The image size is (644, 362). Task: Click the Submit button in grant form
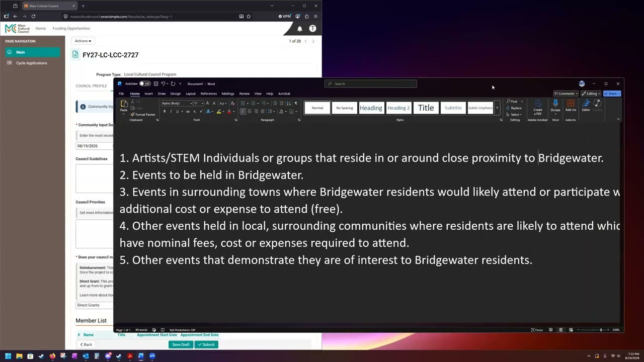206,344
